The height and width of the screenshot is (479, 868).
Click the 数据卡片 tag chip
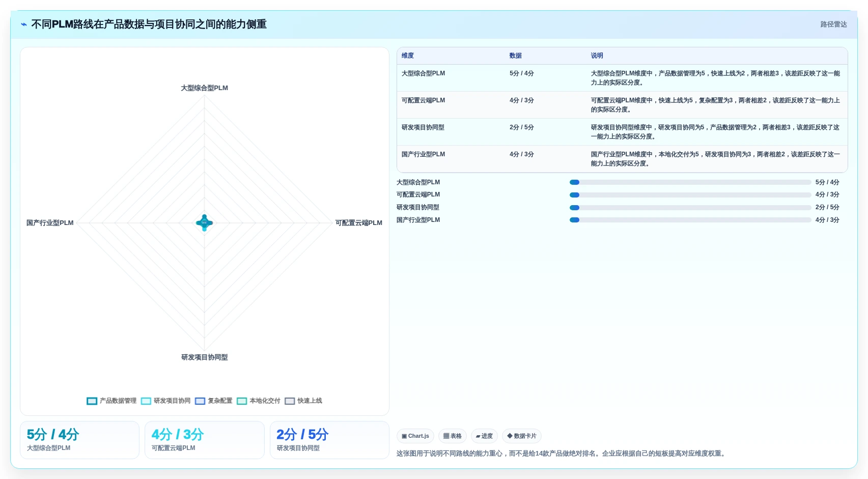tap(522, 436)
